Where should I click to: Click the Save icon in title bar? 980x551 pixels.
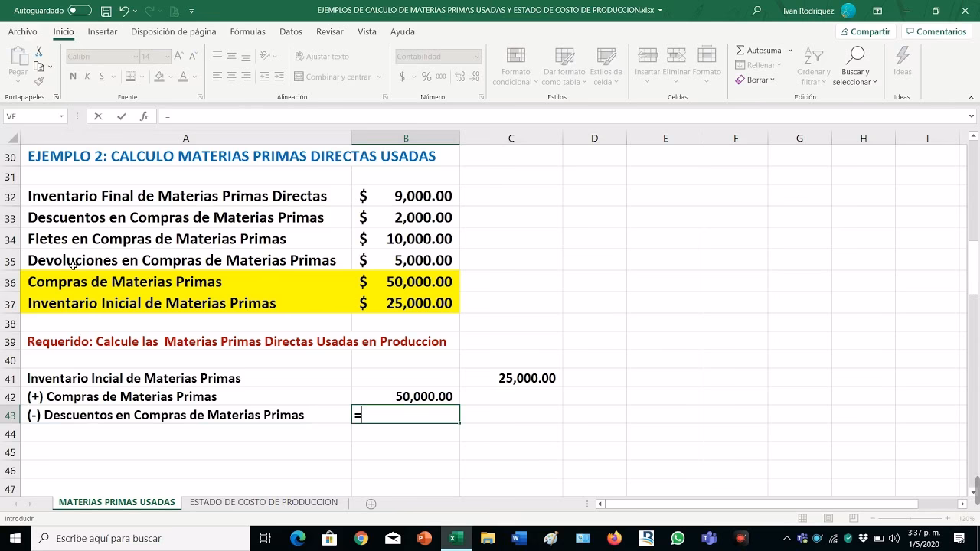[x=106, y=11]
